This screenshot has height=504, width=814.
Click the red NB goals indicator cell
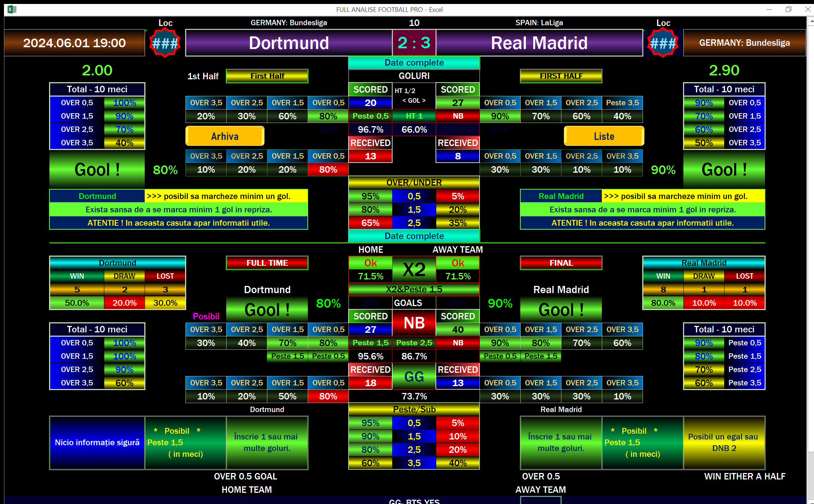click(413, 323)
